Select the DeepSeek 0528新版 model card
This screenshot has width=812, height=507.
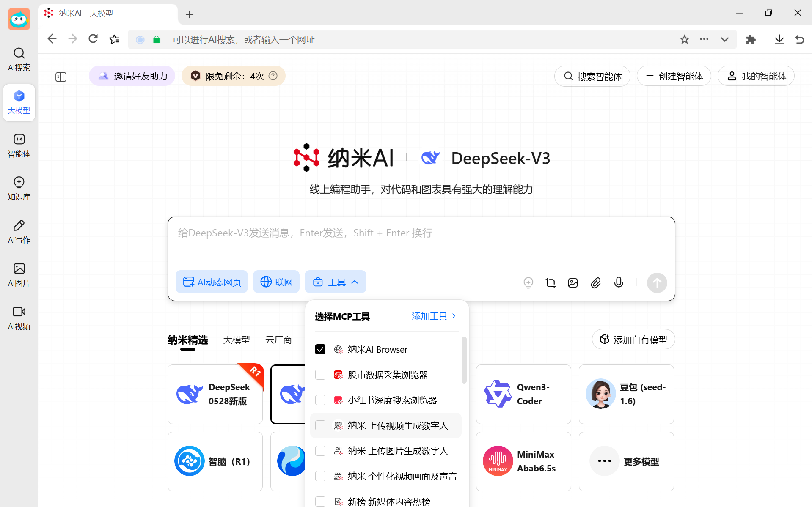click(x=215, y=394)
